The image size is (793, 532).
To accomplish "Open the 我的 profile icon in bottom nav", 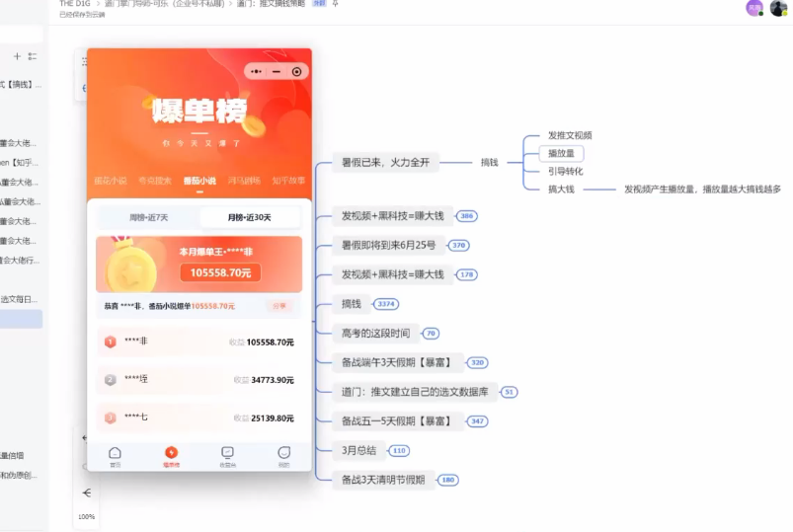I will coord(284,454).
